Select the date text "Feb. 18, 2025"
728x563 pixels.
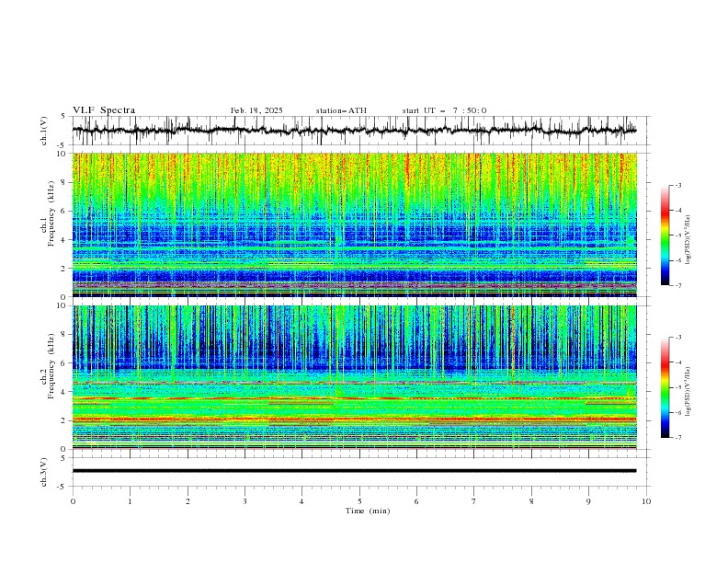[256, 110]
